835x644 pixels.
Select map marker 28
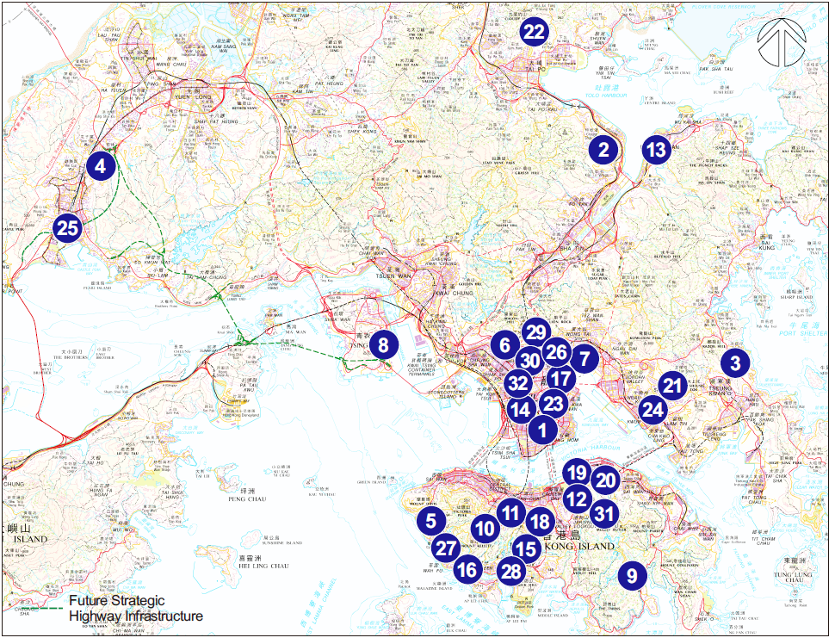[511, 571]
